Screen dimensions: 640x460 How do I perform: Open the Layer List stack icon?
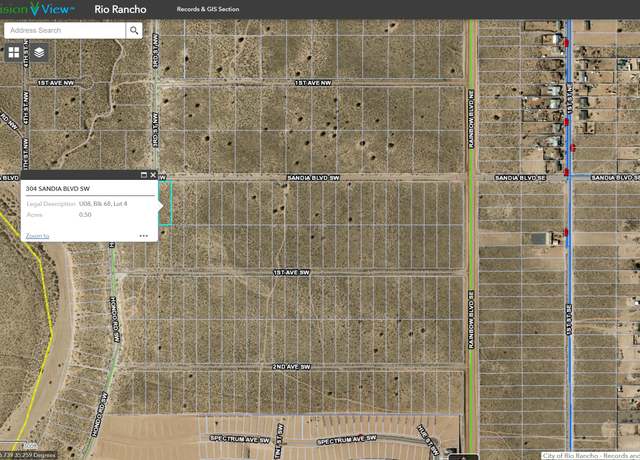(39, 53)
